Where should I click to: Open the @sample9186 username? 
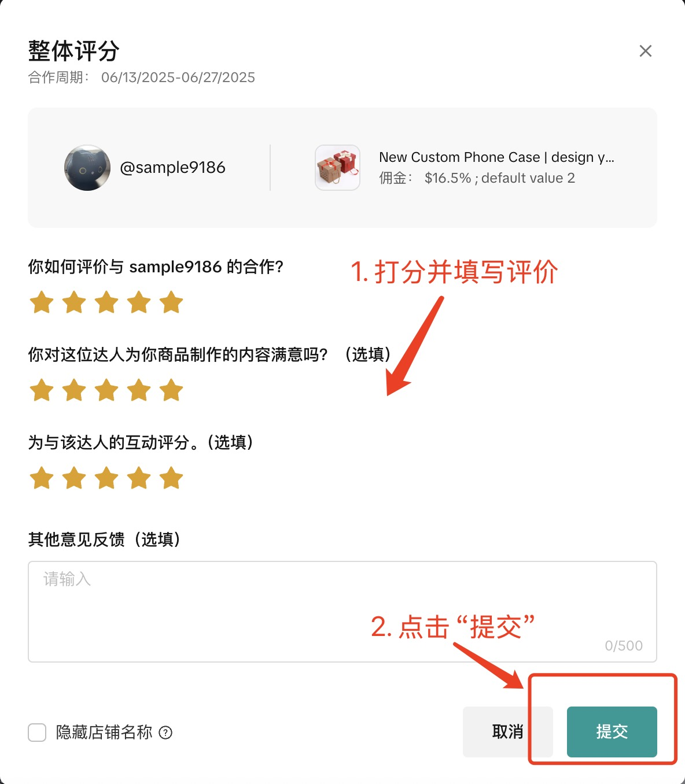pos(172,168)
